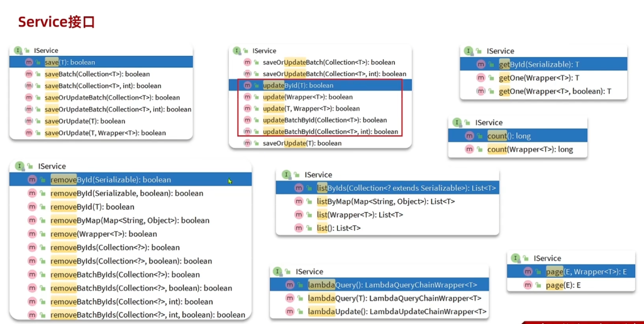Viewport: 644px width, 324px height.
Task: Click the method icon beside page(E): E
Action: tap(528, 286)
